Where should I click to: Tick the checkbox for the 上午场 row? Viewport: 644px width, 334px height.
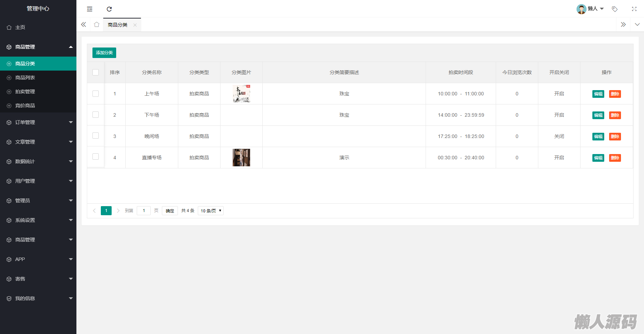pos(96,94)
